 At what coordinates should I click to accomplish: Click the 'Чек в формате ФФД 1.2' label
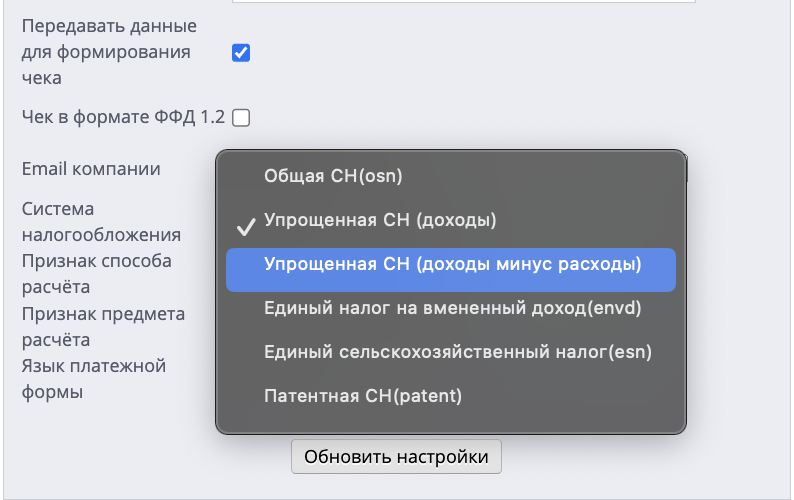coord(123,117)
